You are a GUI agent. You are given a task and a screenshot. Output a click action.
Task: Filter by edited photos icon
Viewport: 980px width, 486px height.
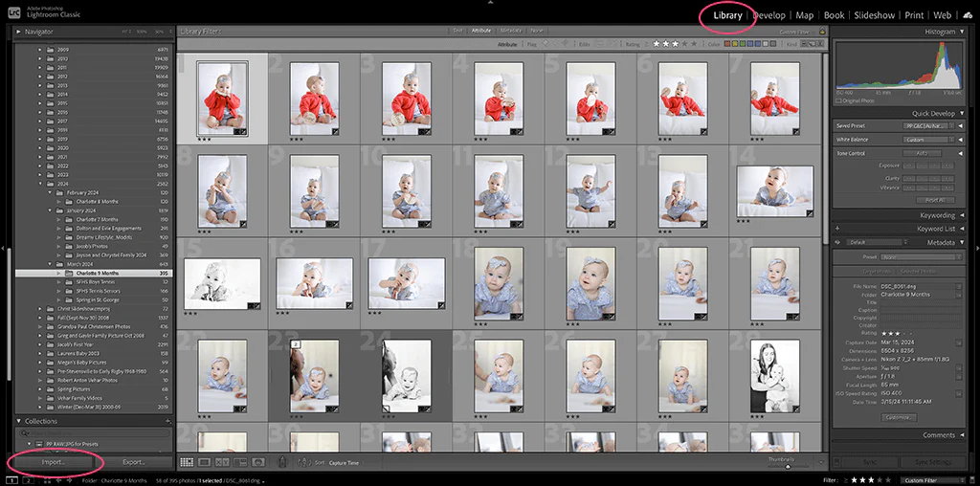pos(599,44)
